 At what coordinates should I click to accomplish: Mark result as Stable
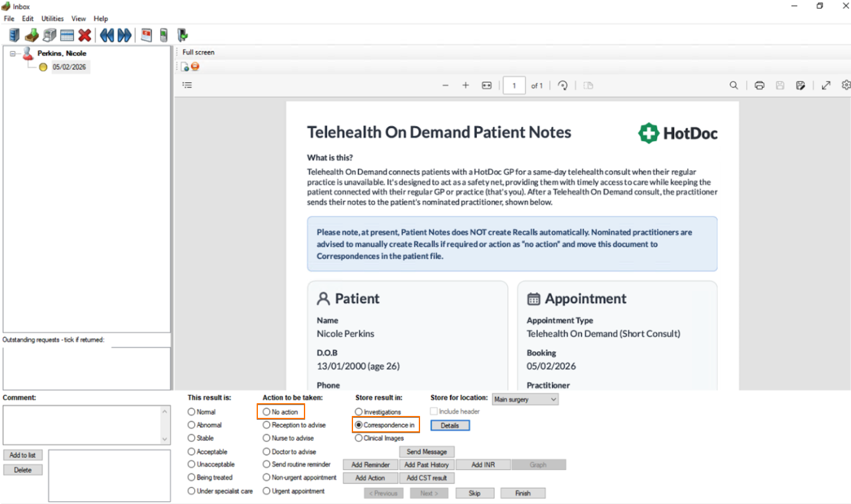[x=192, y=438]
